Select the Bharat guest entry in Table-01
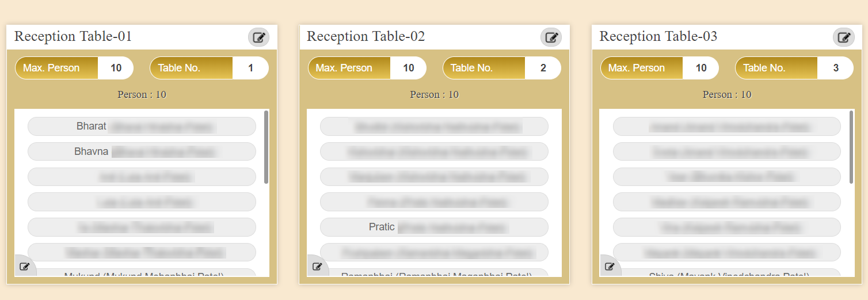Viewport: 868px width, 300px height. pyautogui.click(x=142, y=127)
